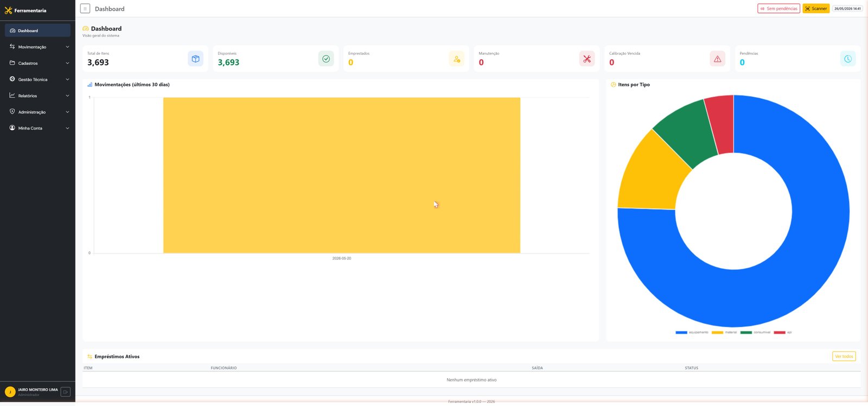This screenshot has width=868, height=406.
Task: Click the Calibração Vencida warning triangle icon
Action: click(x=718, y=59)
